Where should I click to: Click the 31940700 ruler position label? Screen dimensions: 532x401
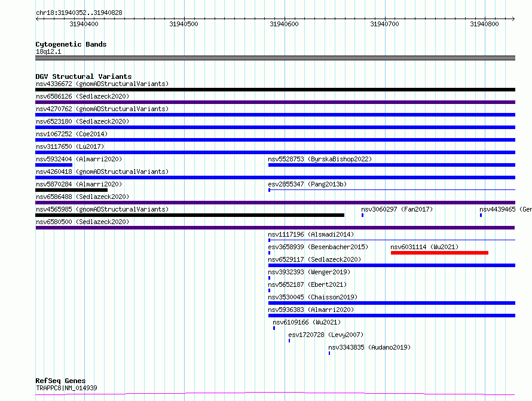(x=384, y=24)
